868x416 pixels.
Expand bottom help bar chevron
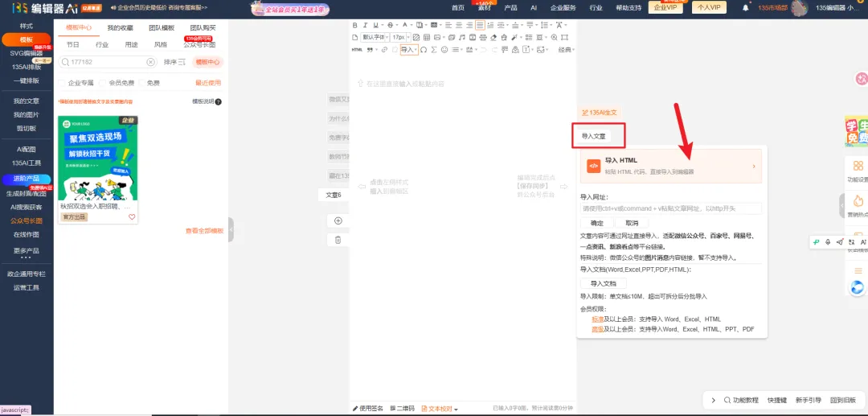click(713, 400)
